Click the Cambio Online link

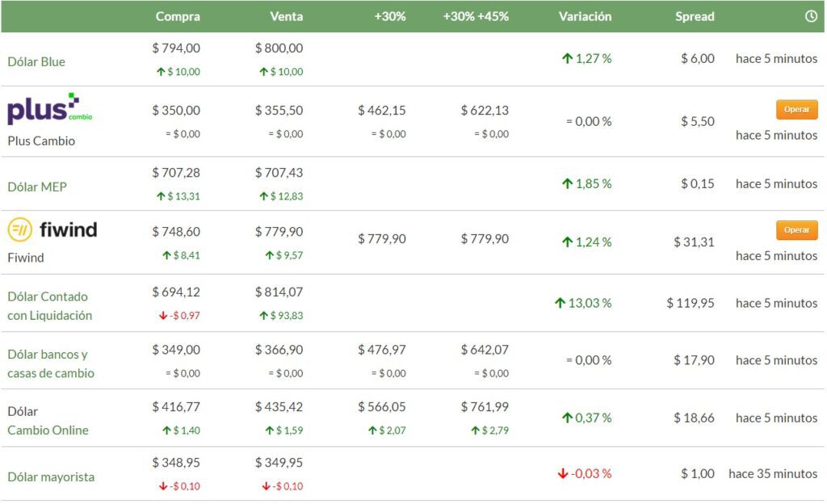48,430
